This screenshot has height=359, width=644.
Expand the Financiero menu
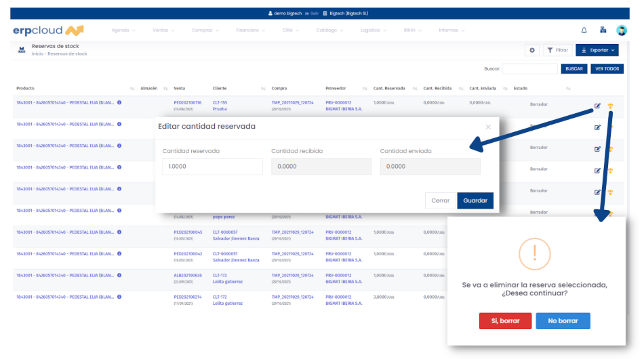pyautogui.click(x=251, y=30)
